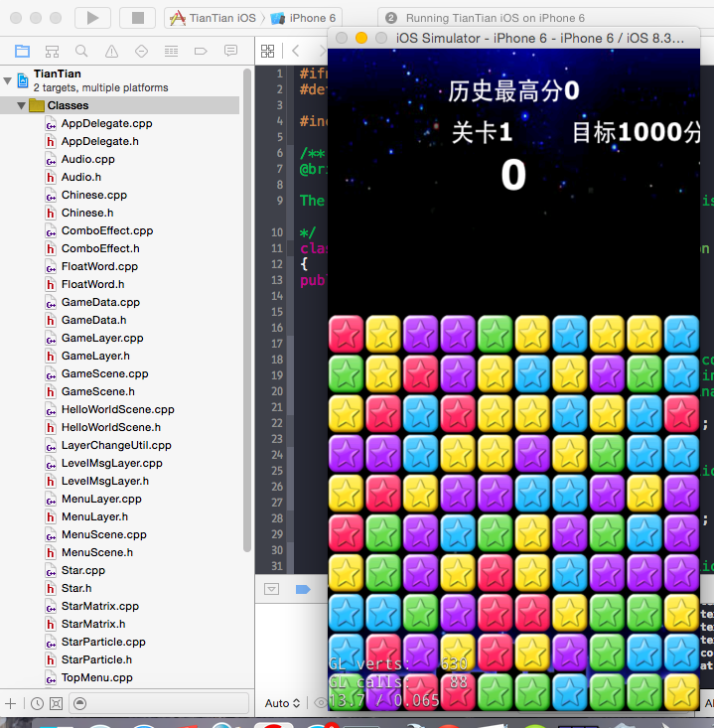Screen dimensions: 714x728
Task: Show the Test navigator
Action: [141, 51]
